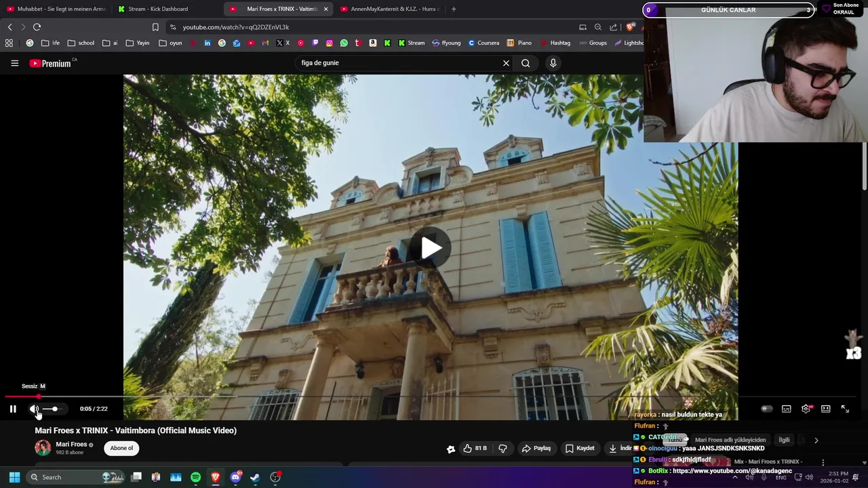
Task: Open the Hashtag bookmark
Action: [555, 43]
